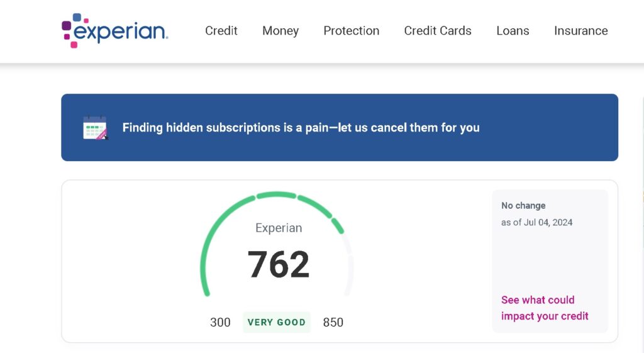Open the Loans navigation item
Screen dimensions: 644x353
pos(513,31)
